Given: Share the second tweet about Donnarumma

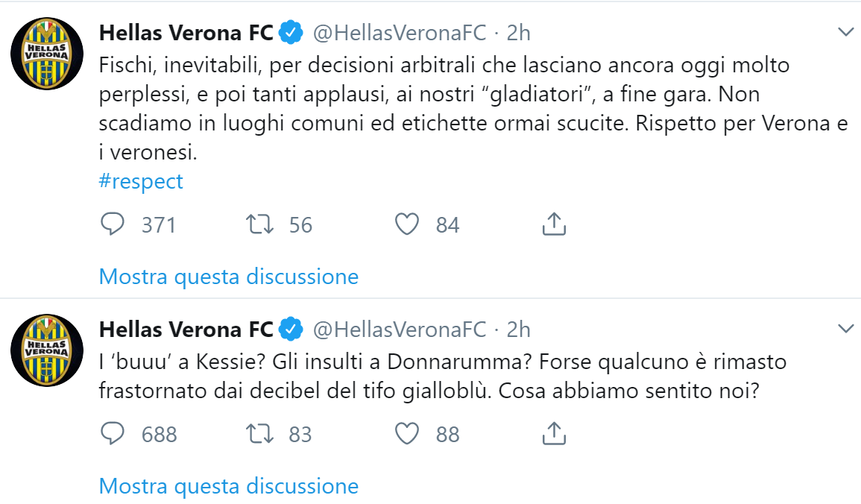Looking at the screenshot, I should coord(552,433).
